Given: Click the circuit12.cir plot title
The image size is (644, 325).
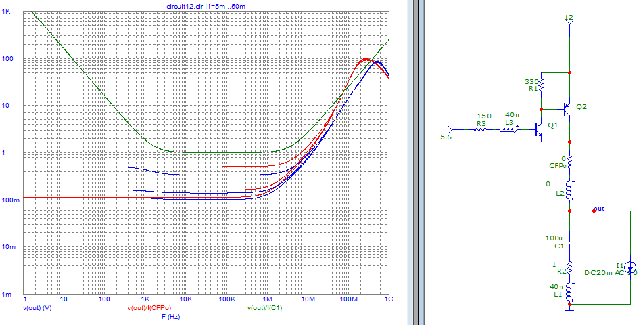Looking at the screenshot, I should (x=207, y=6).
